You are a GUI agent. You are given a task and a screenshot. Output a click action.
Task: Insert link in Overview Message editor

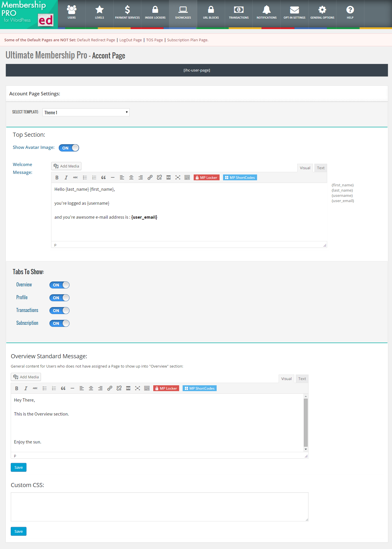click(x=110, y=388)
